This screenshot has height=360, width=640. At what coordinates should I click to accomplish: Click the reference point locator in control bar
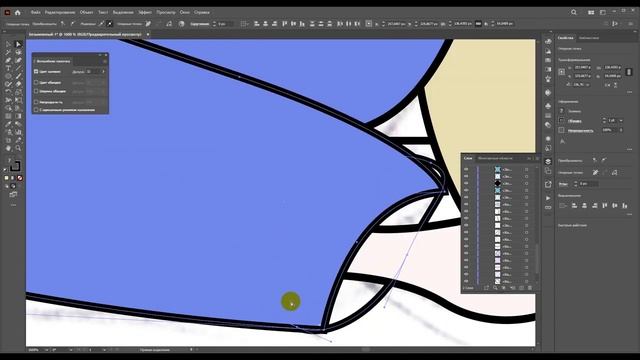click(369, 24)
